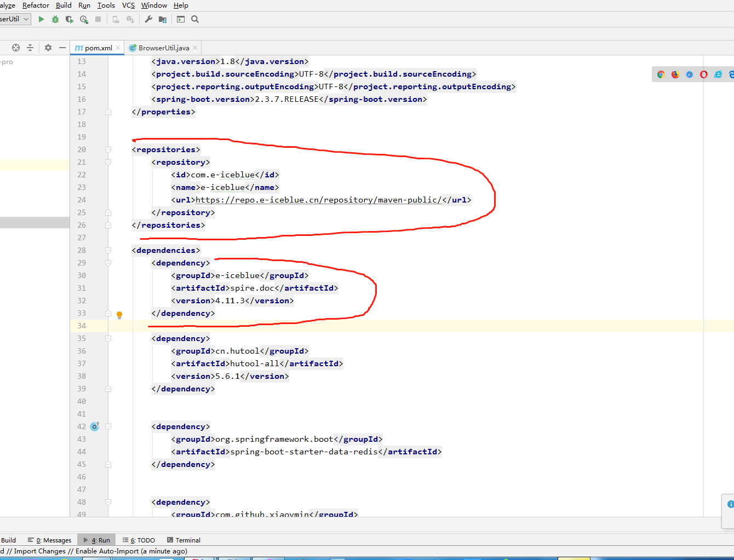Open file in Firefox browser icon
Screen dimensions: 734x560
click(x=675, y=74)
